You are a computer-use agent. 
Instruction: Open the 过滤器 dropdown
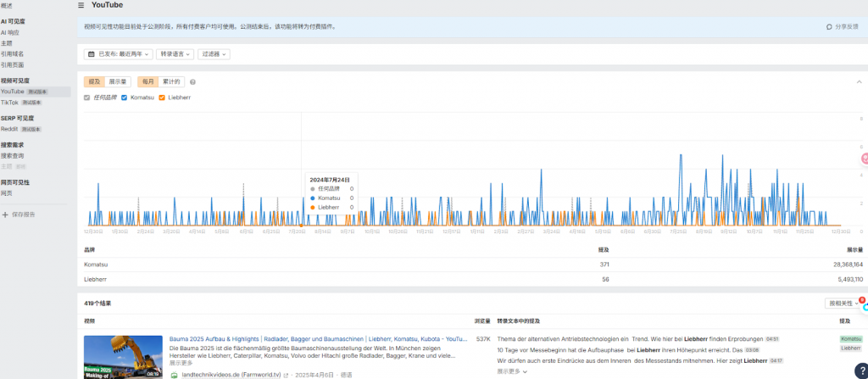pos(214,54)
